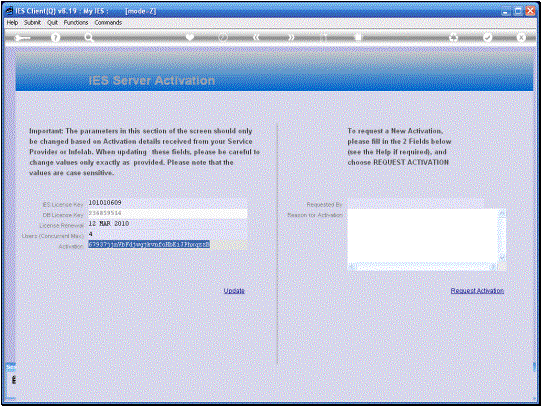Click the Request Activation link
The width and height of the screenshot is (541, 406).
point(477,290)
